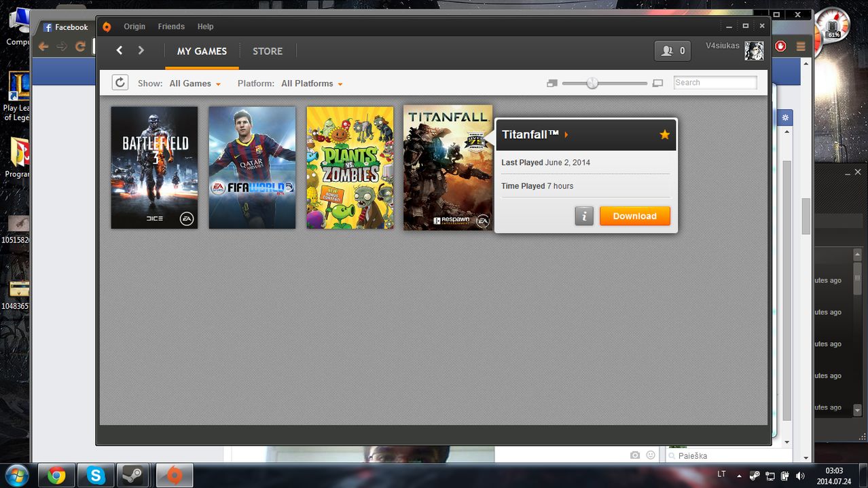Viewport: 868px width, 488px height.
Task: Adjust the game tile size slider
Action: [x=592, y=83]
